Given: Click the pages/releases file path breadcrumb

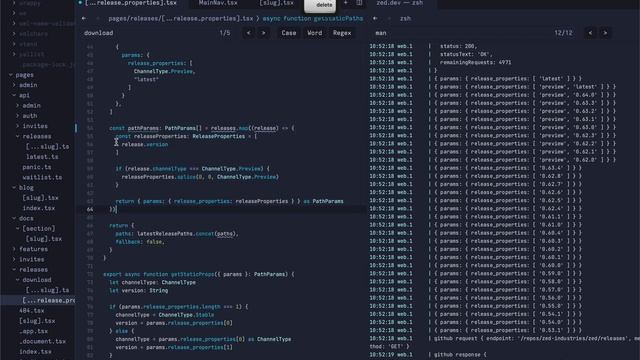Looking at the screenshot, I should coord(181,18).
